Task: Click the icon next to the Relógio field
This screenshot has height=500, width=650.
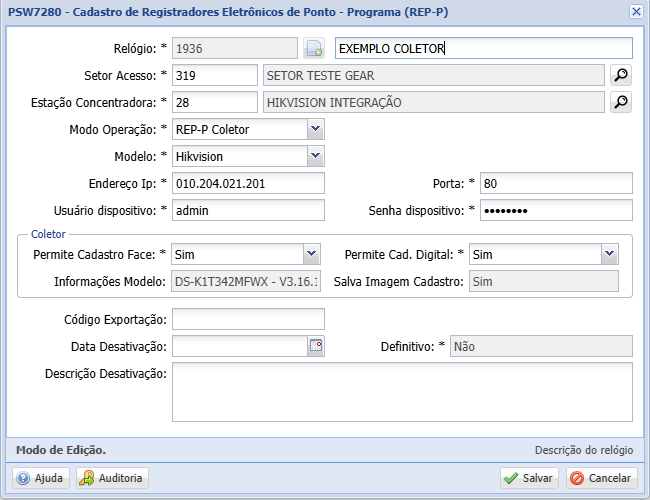Action: click(x=314, y=48)
